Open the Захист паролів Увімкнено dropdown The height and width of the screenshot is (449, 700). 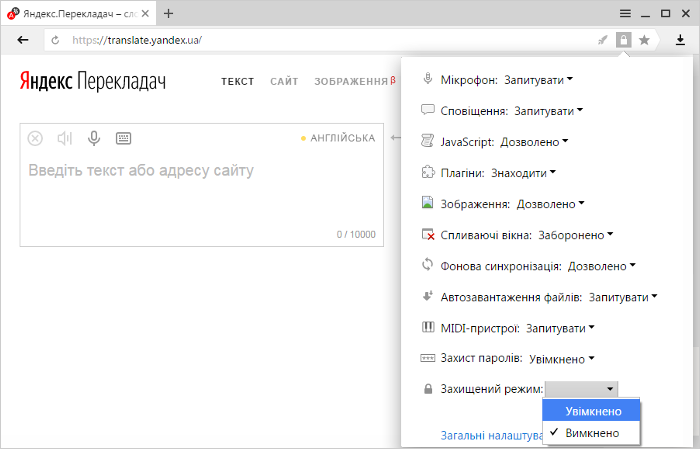(562, 359)
